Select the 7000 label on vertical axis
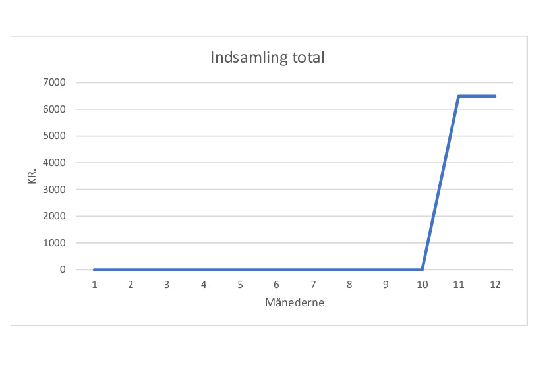 54,82
